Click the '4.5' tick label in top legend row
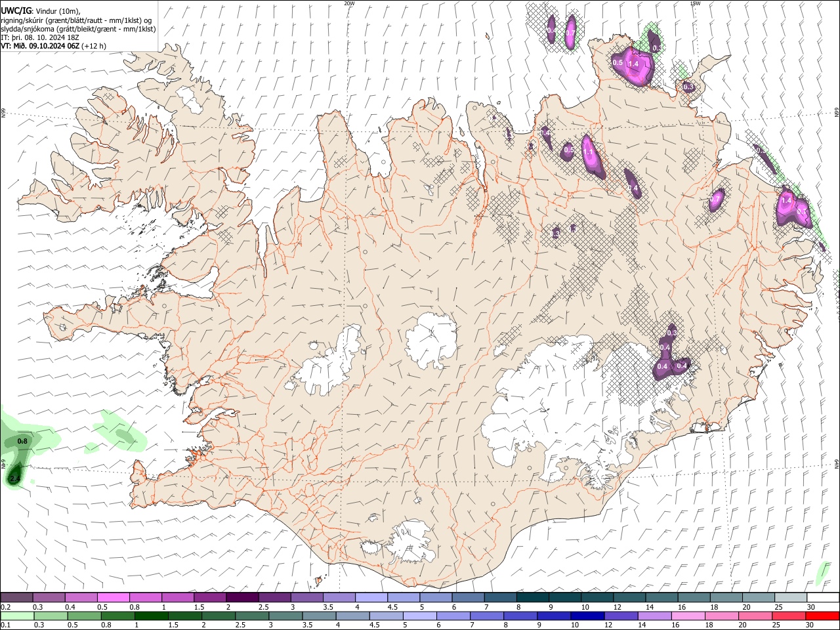Image resolution: width=840 pixels, height=630 pixels. [392, 607]
